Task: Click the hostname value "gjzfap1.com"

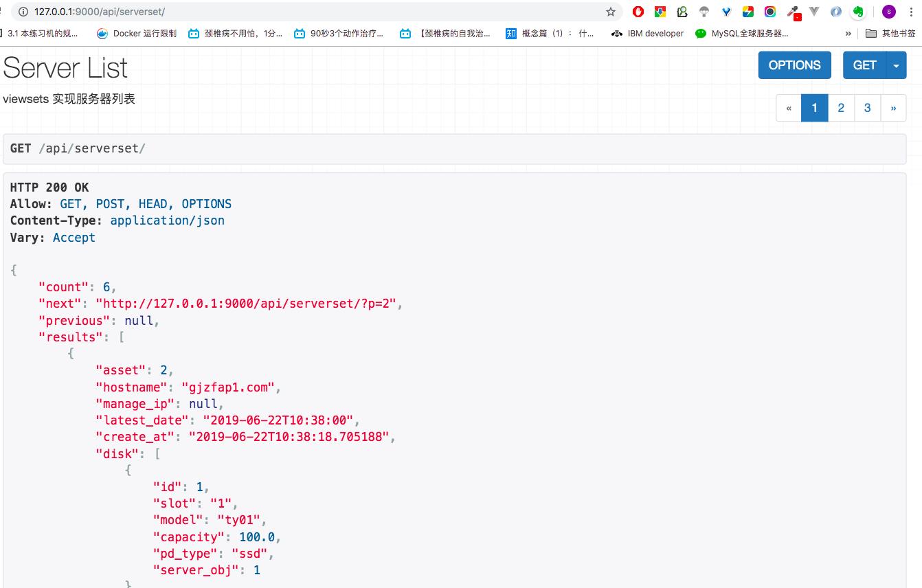Action: click(228, 387)
